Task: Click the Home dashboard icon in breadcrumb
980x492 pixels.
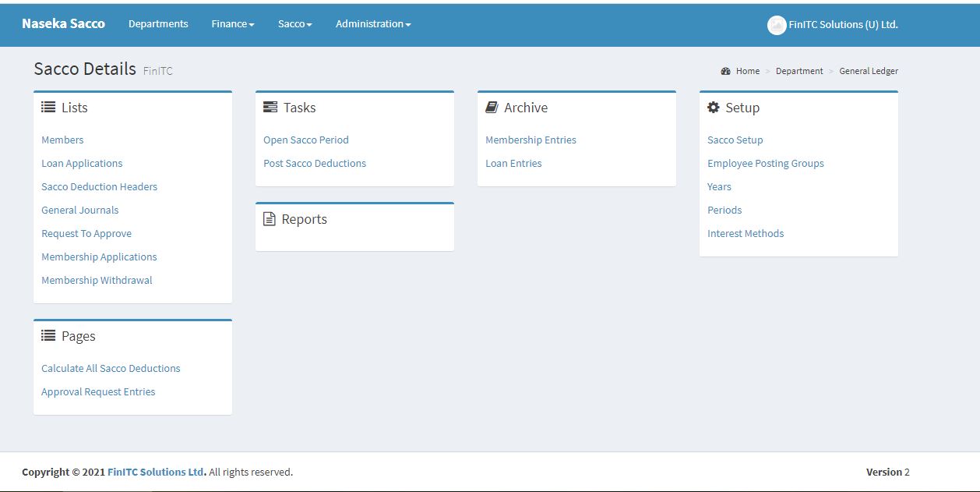Action: click(x=725, y=71)
